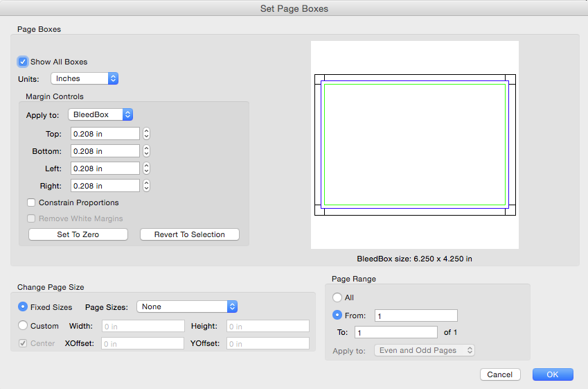Screen dimensions: 588x389
Task: Click the Left margin stepper arrows
Action: [x=146, y=168]
